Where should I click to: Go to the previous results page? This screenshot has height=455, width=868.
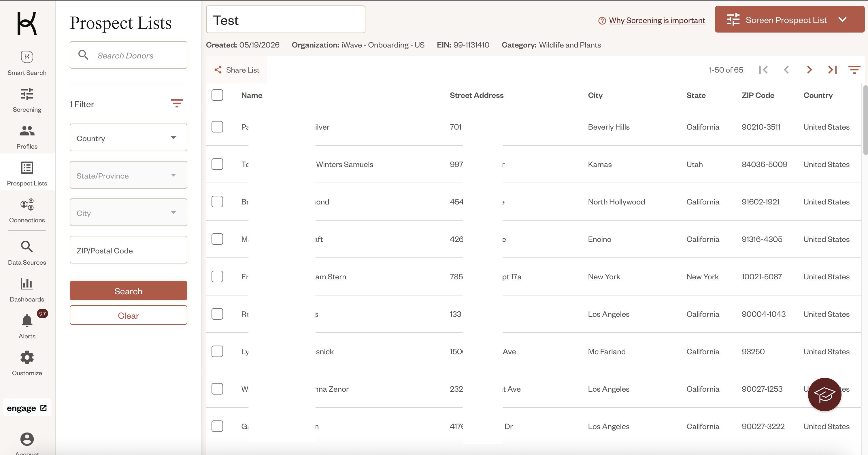[786, 70]
